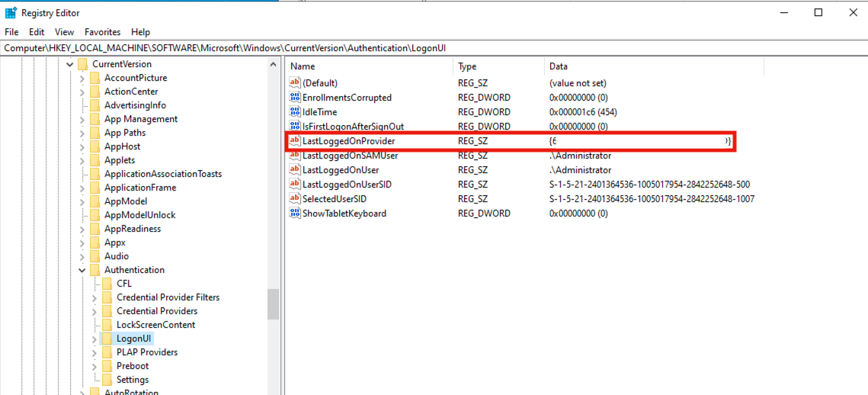Click the Credential Providers folder icon
The height and width of the screenshot is (395, 868).
(107, 311)
